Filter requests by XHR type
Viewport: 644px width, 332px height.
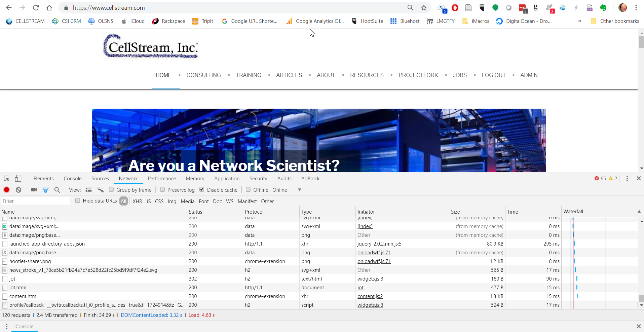137,201
